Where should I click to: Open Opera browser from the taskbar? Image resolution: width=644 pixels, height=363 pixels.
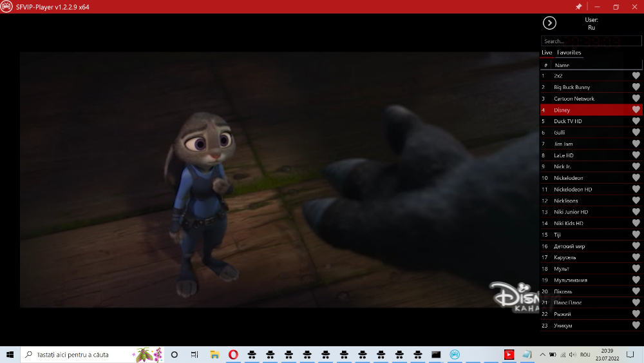tap(233, 355)
